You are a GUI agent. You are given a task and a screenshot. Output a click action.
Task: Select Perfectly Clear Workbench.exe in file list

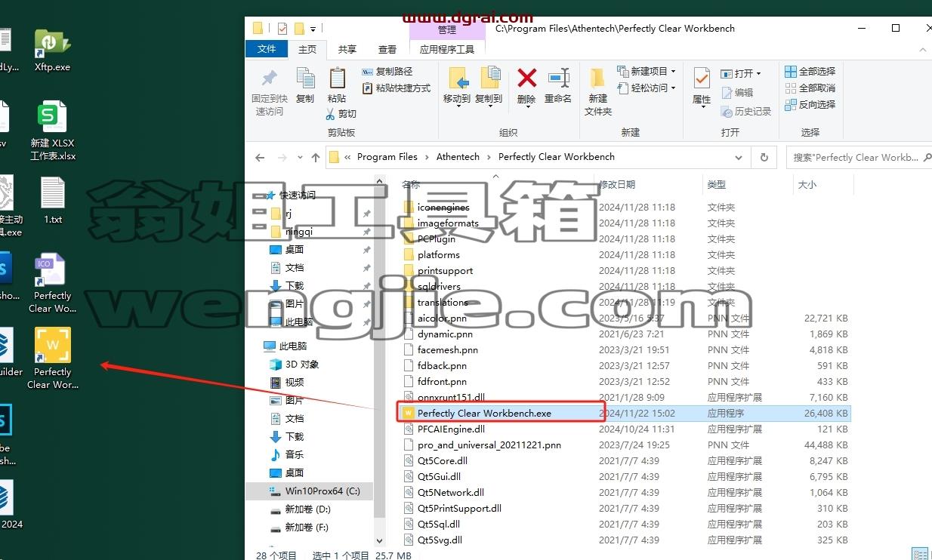pos(484,413)
